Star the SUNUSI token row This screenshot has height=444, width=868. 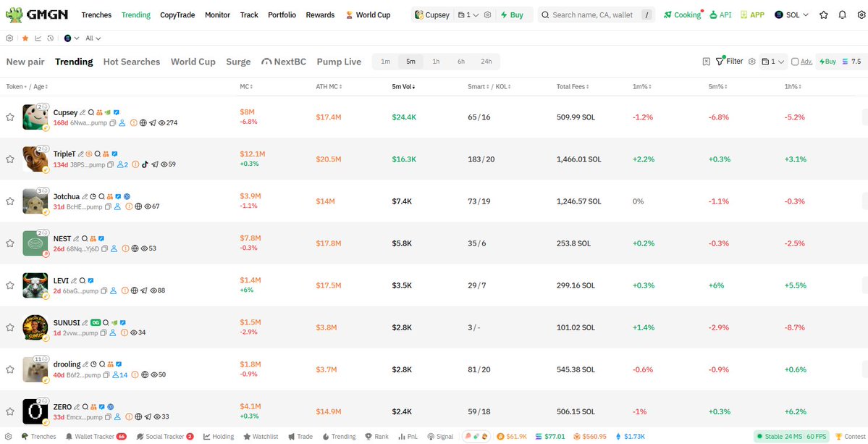[9, 327]
